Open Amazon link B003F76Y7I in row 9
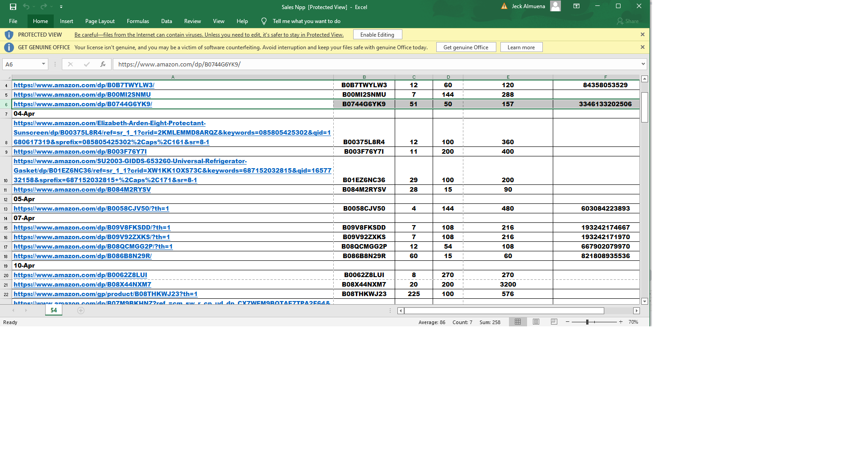This screenshot has height=471, width=868. [x=80, y=151]
